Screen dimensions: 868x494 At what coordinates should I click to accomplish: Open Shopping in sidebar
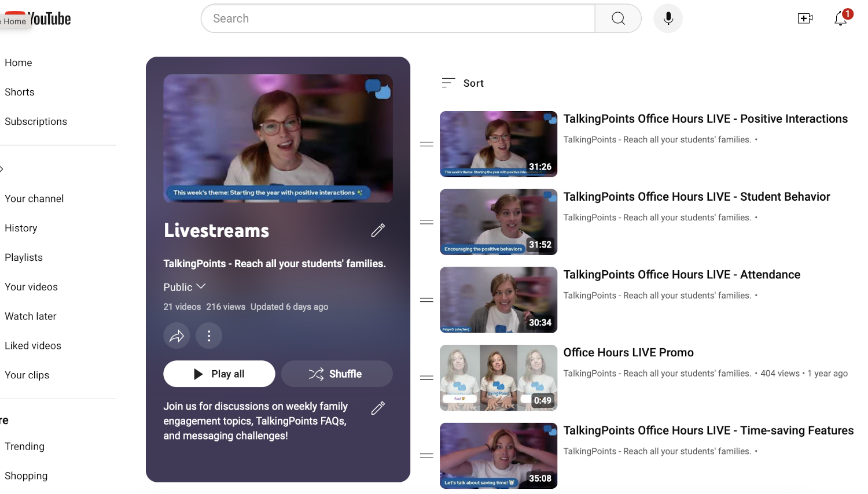tap(26, 476)
